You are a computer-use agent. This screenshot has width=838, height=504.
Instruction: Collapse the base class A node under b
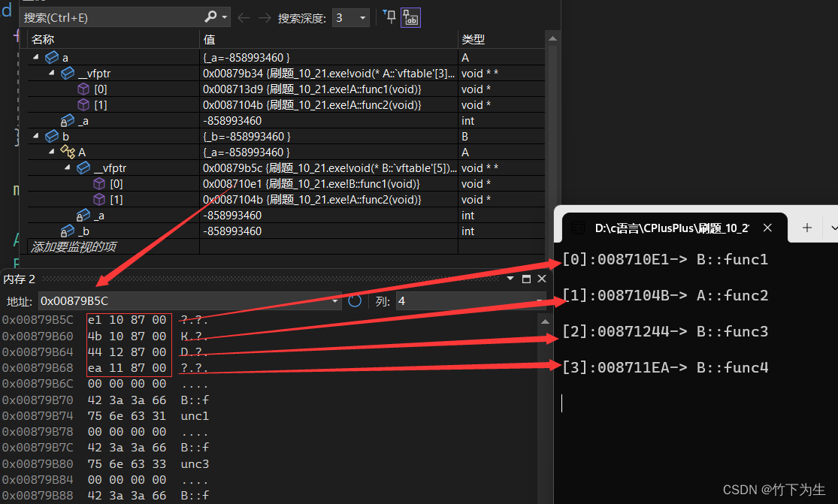(x=52, y=152)
